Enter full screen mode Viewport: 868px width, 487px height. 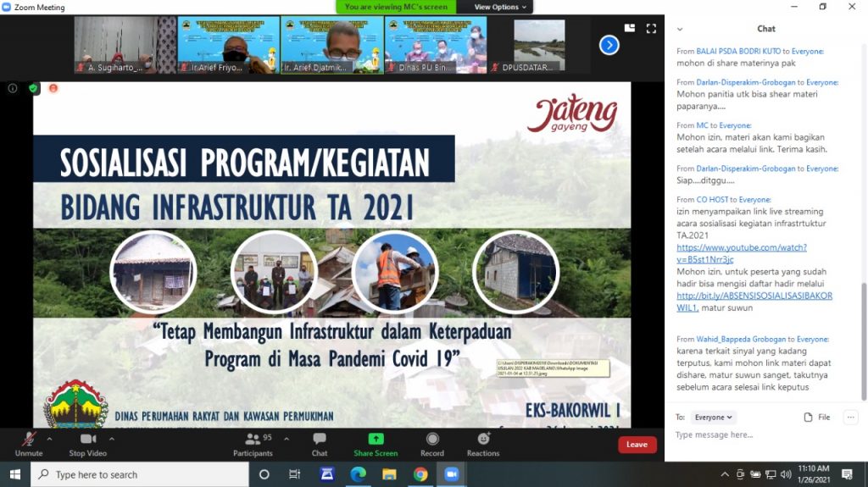[651, 28]
